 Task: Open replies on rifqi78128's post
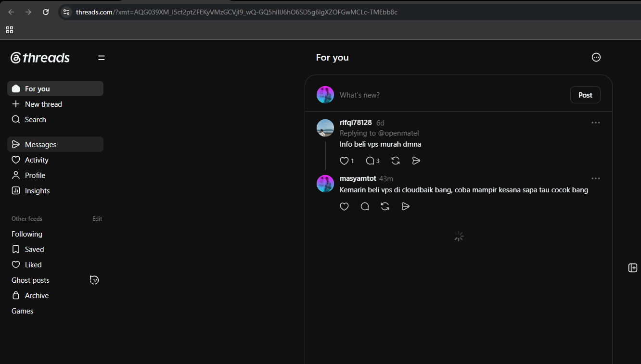click(x=370, y=161)
